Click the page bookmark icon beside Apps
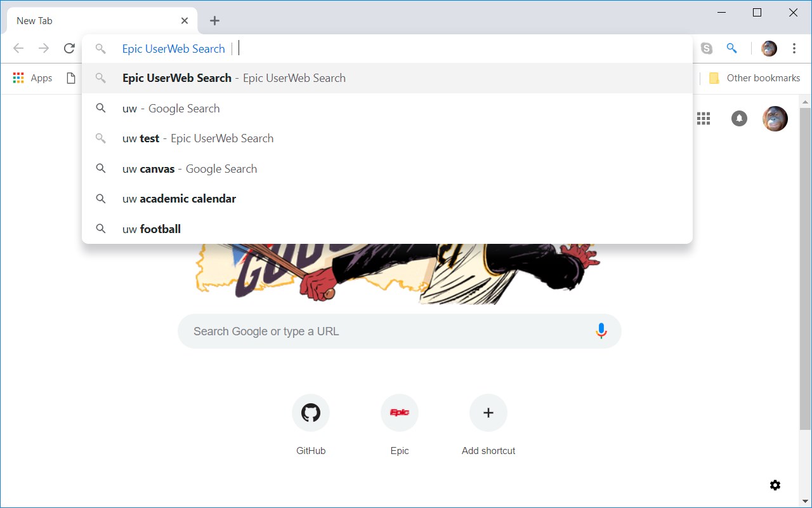 [70, 78]
